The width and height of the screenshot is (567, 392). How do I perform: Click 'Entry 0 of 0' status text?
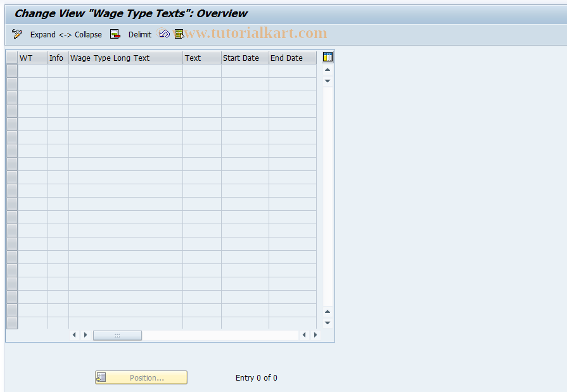pyautogui.click(x=257, y=378)
